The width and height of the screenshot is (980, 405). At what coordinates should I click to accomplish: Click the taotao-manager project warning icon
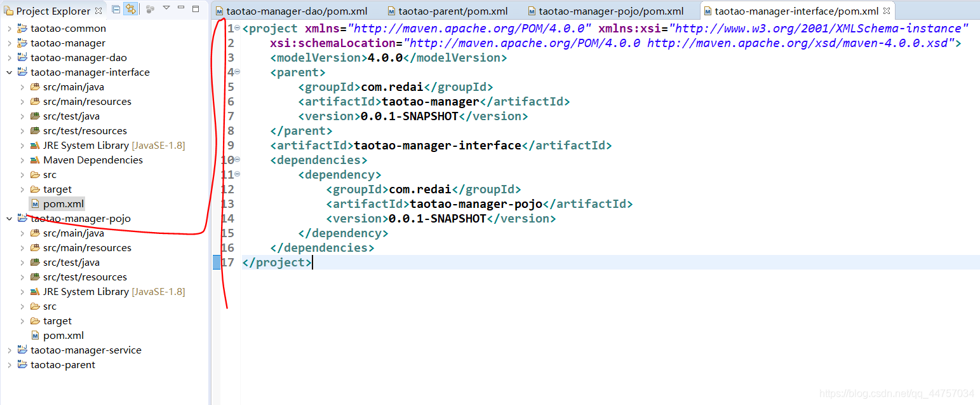[x=22, y=43]
